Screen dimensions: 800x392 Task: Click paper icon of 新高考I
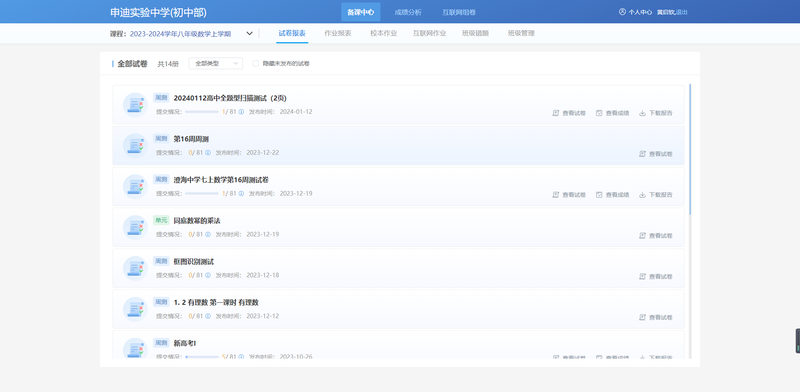tap(135, 349)
